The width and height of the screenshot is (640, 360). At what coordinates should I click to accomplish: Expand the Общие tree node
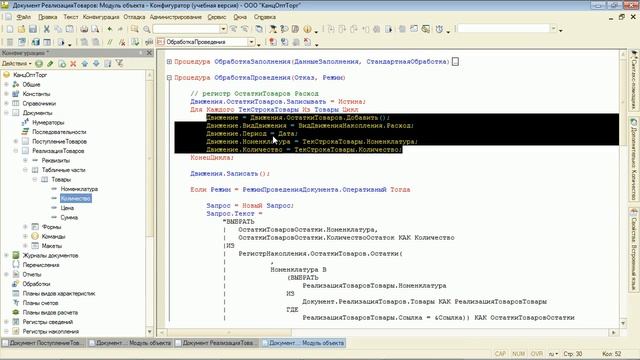tap(7, 84)
